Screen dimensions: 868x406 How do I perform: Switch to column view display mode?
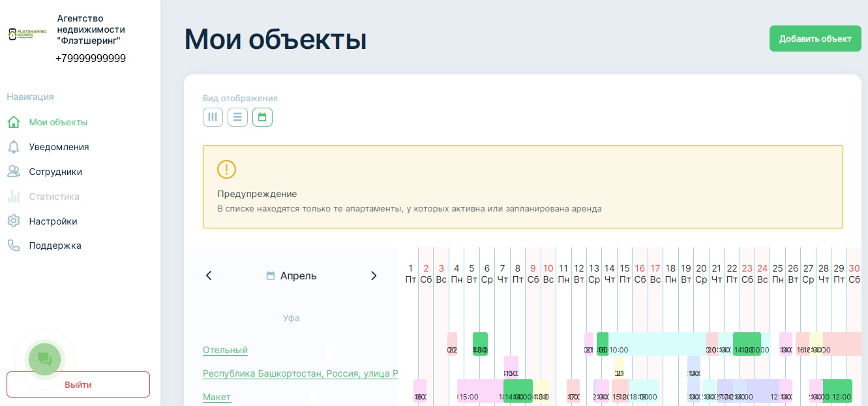tap(213, 117)
